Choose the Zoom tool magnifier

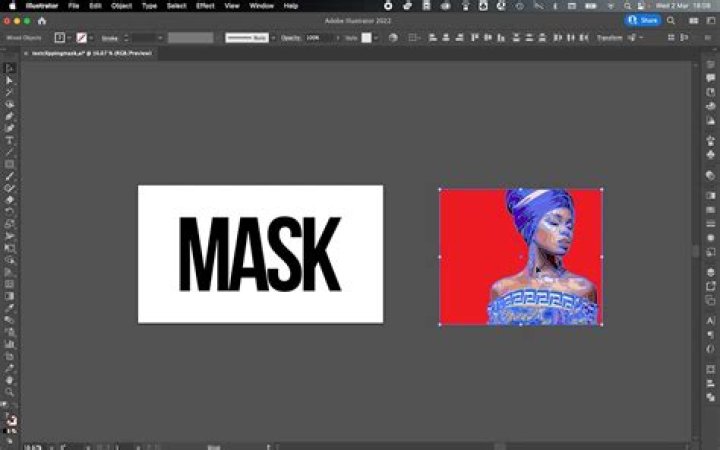10,392
